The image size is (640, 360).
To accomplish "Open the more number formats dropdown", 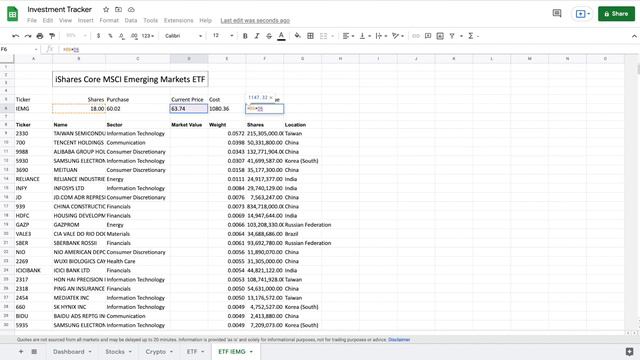I will (148, 36).
